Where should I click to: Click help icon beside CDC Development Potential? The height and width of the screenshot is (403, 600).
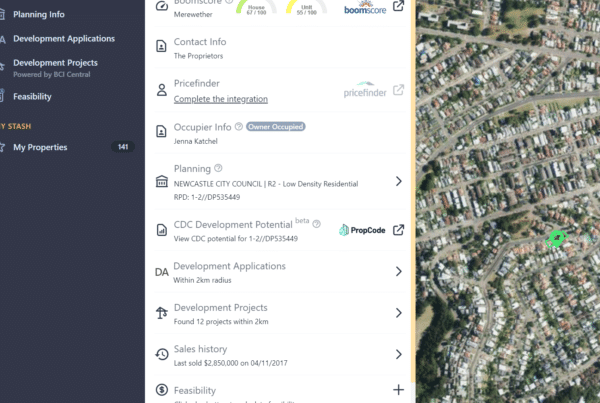[x=317, y=224]
